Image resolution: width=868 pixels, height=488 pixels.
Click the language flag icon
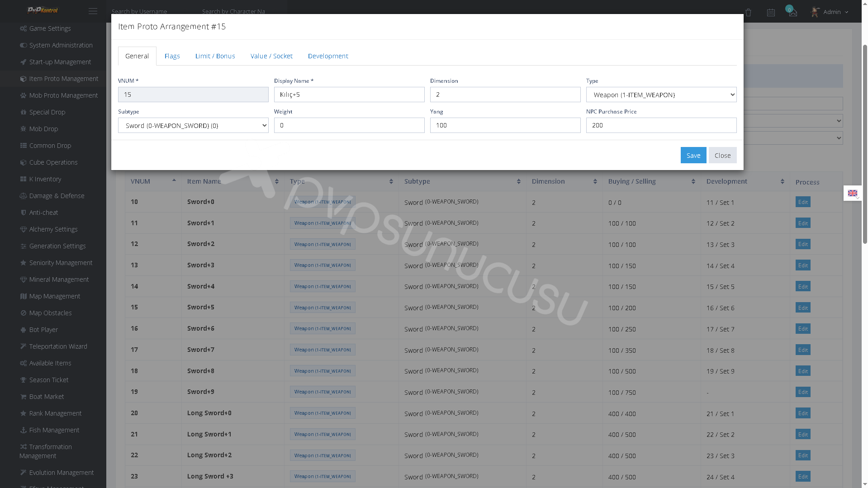tap(853, 193)
